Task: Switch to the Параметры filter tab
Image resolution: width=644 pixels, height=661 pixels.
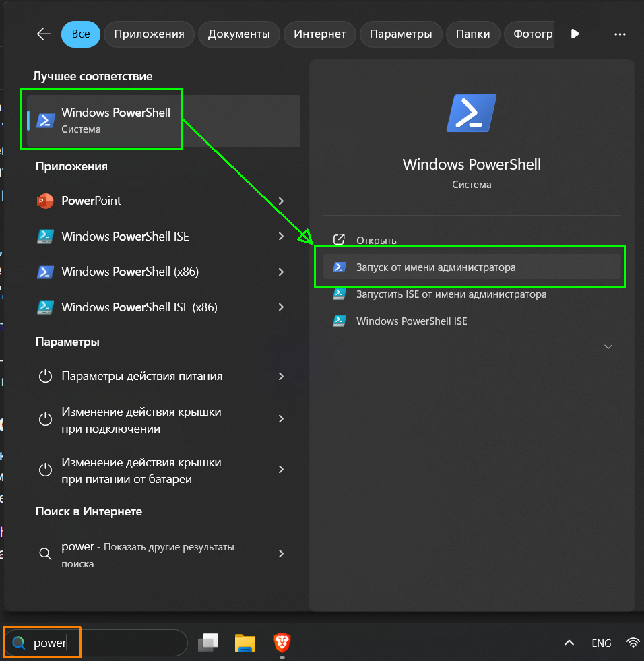Action: [400, 34]
